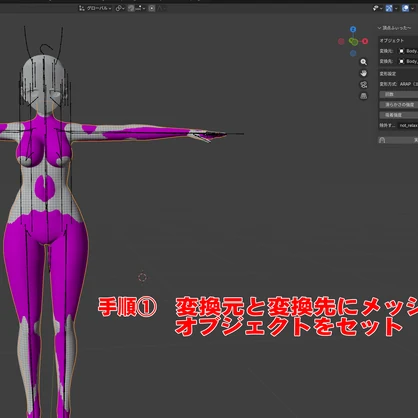Click the bright red X axis on gizmo
This screenshot has width=418, height=418.
[x=365, y=41]
